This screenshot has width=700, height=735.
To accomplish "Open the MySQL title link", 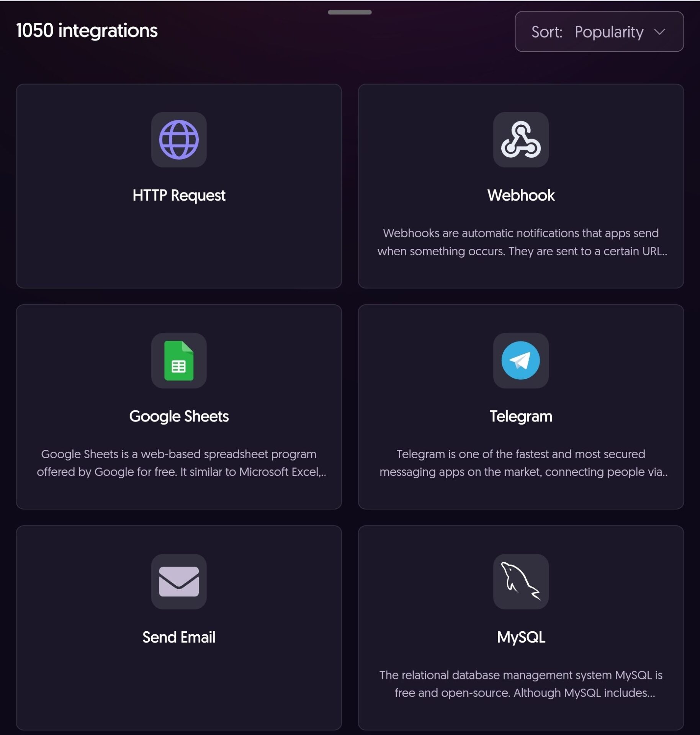I will tap(521, 637).
